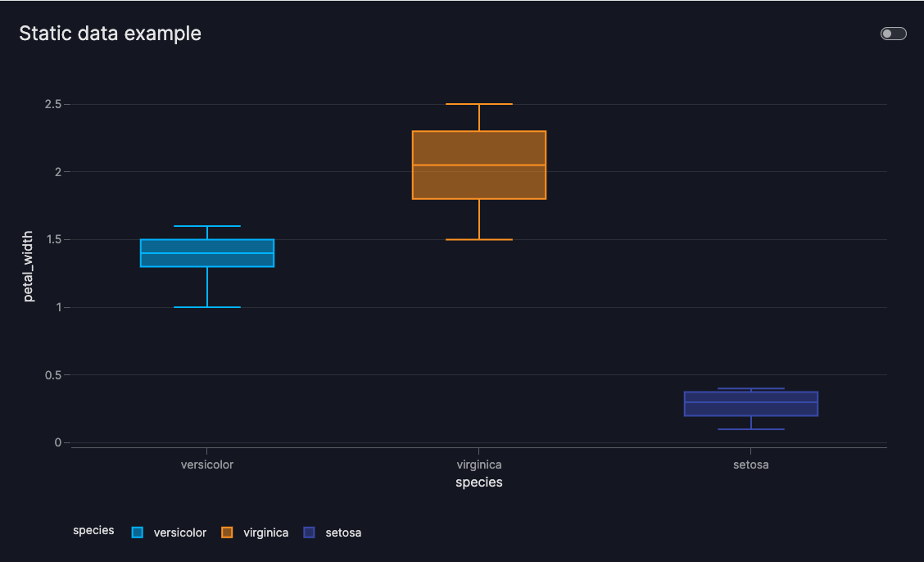Select the dark blue setosa box
This screenshot has width=924, height=562.
pos(751,410)
